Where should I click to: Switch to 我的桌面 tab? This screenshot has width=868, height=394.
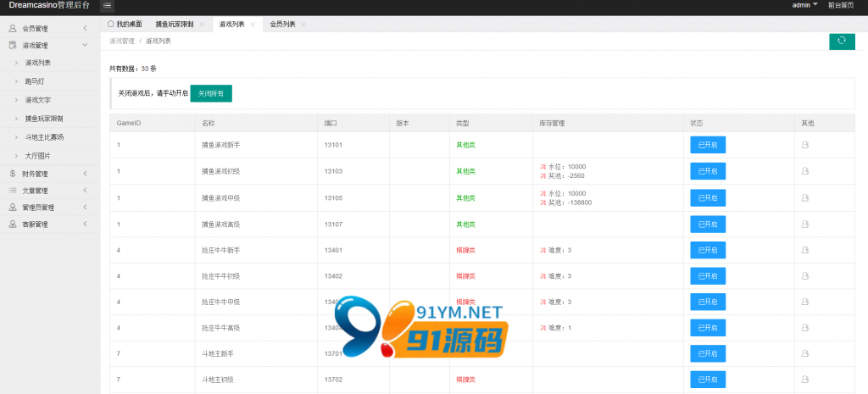pyautogui.click(x=125, y=25)
